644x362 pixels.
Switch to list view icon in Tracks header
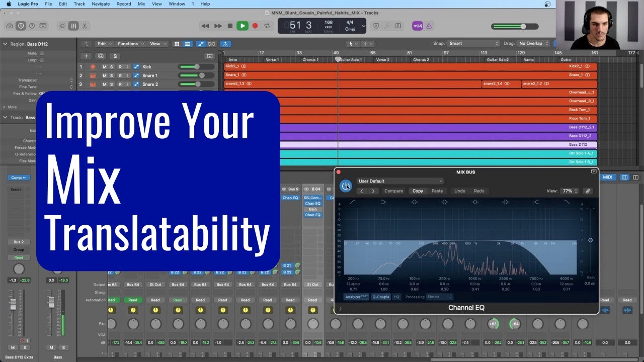coord(187,44)
